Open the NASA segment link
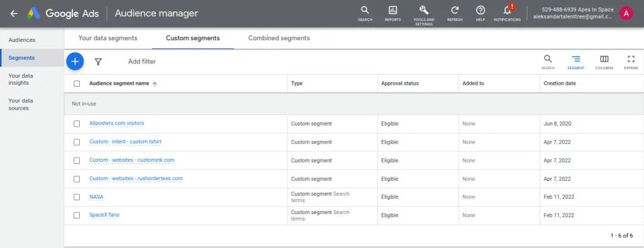The image size is (644, 248). tap(96, 197)
